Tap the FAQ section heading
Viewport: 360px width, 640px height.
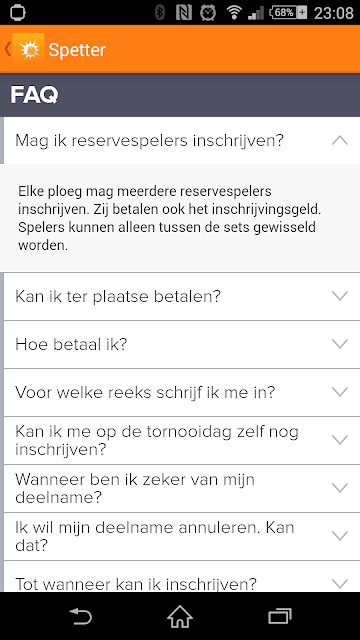point(34,95)
